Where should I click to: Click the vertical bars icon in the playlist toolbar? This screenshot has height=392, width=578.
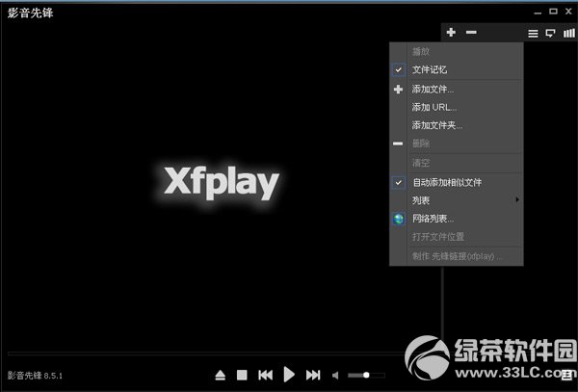(x=567, y=34)
